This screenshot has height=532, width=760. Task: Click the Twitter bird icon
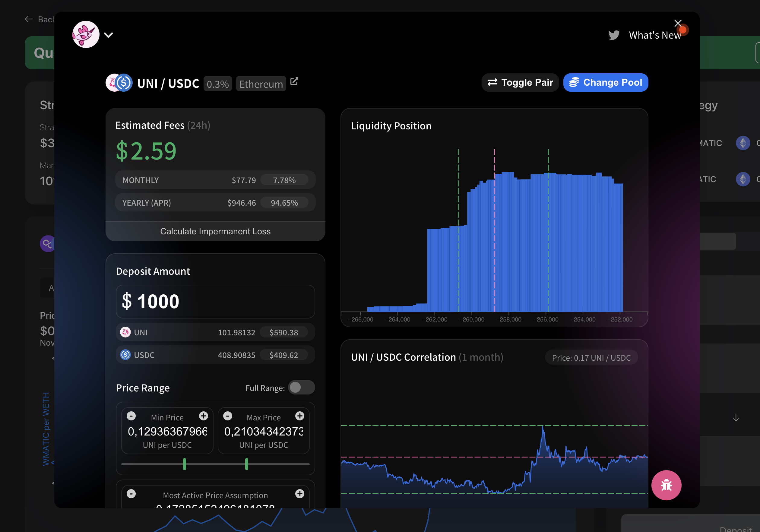click(x=614, y=35)
